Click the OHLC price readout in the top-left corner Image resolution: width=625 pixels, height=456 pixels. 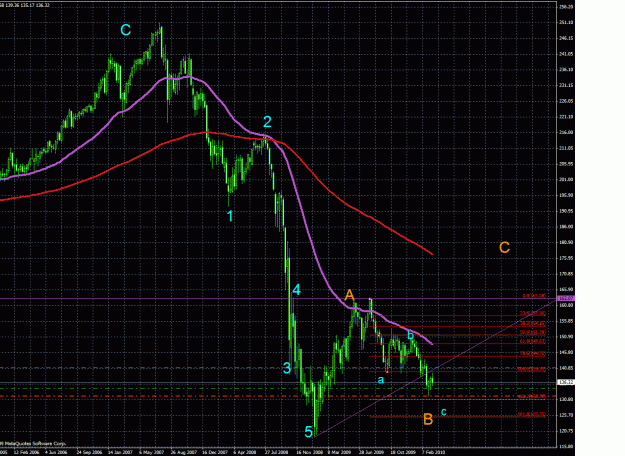click(25, 5)
